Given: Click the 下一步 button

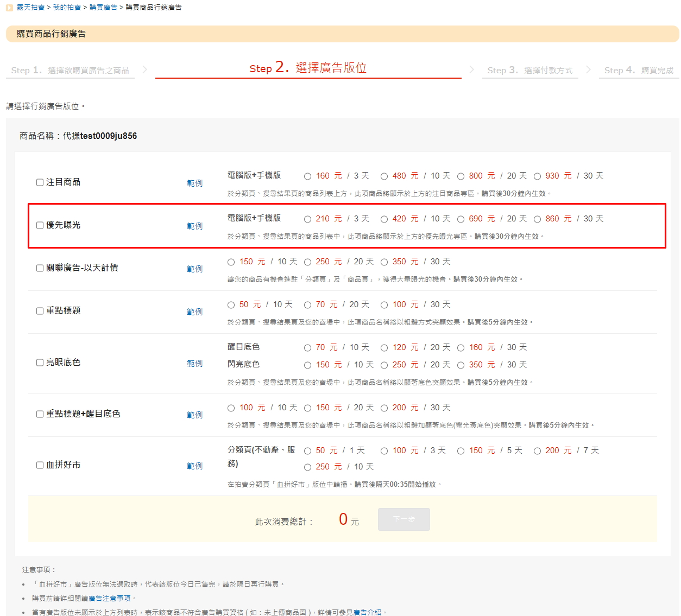Looking at the screenshot, I should 403,519.
